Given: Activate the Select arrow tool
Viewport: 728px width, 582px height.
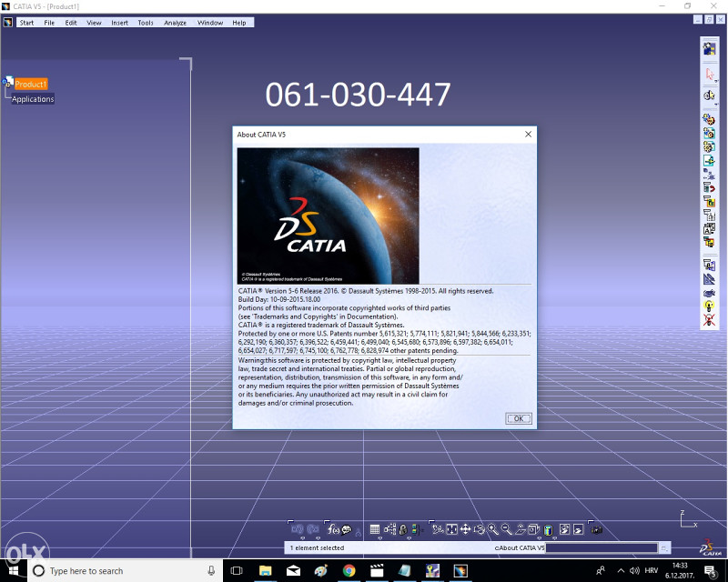Looking at the screenshot, I should pyautogui.click(x=709, y=74).
